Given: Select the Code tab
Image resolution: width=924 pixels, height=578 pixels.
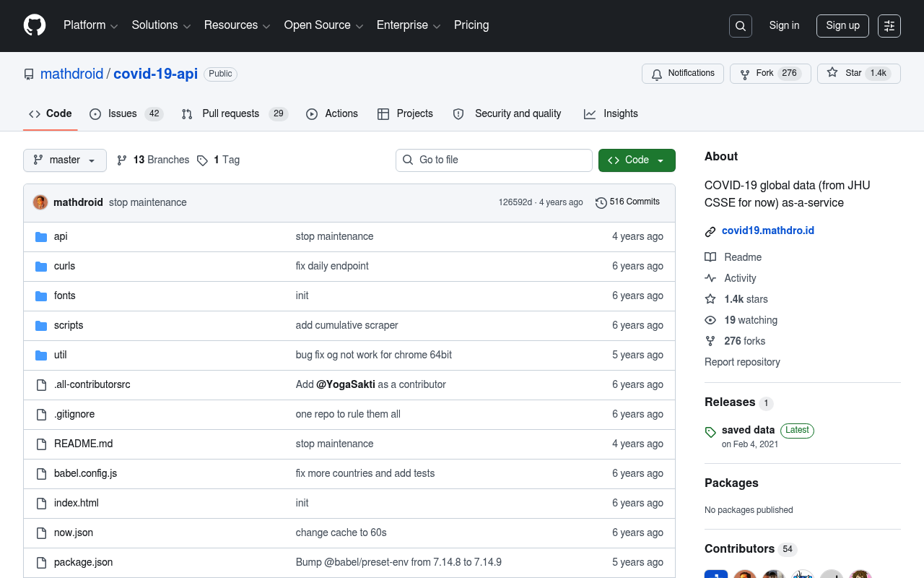Looking at the screenshot, I should point(51,114).
